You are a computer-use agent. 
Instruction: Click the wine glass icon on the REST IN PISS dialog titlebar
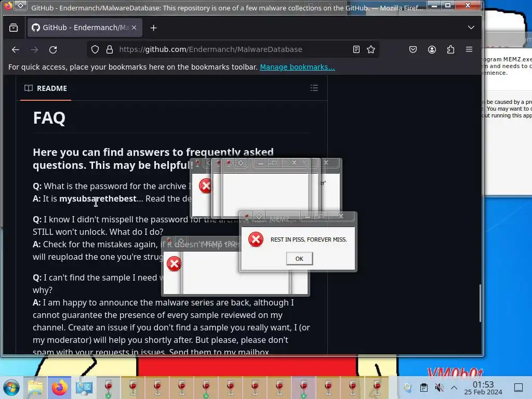click(247, 216)
